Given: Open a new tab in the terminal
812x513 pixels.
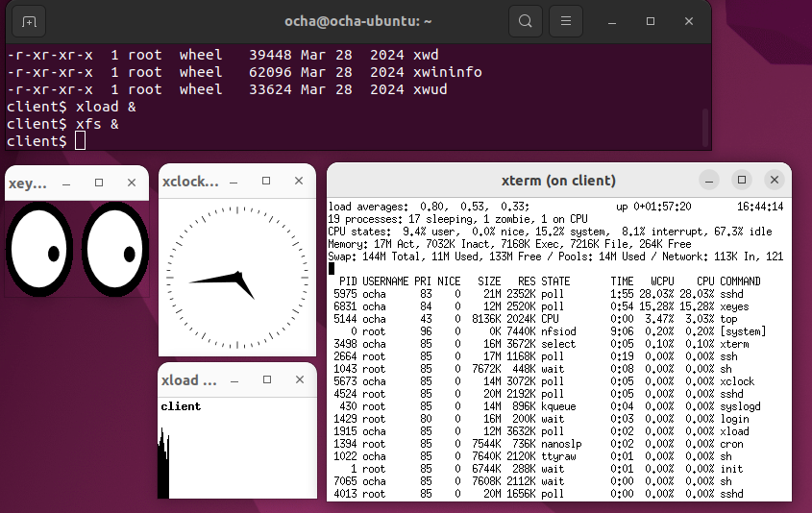Looking at the screenshot, I should tap(29, 21).
